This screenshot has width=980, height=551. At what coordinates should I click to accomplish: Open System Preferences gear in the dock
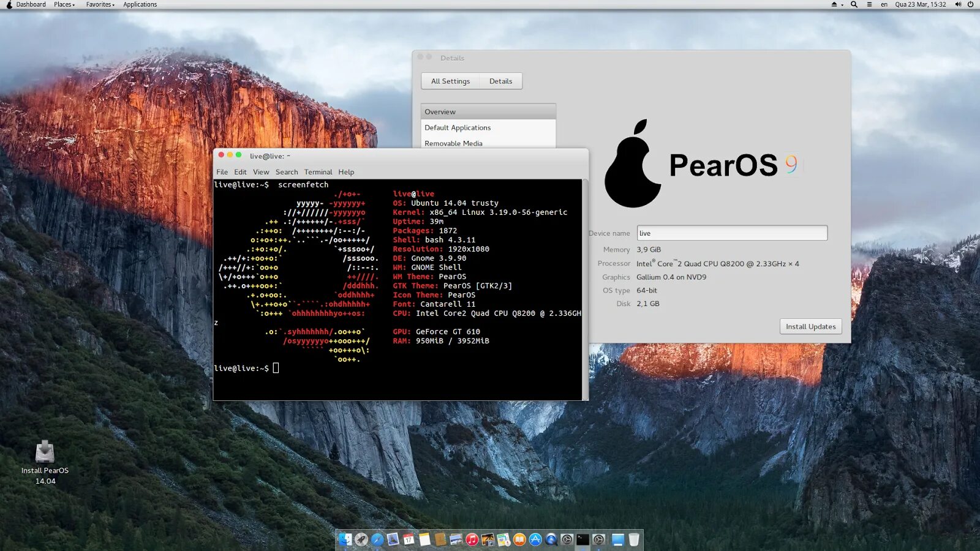click(x=567, y=540)
